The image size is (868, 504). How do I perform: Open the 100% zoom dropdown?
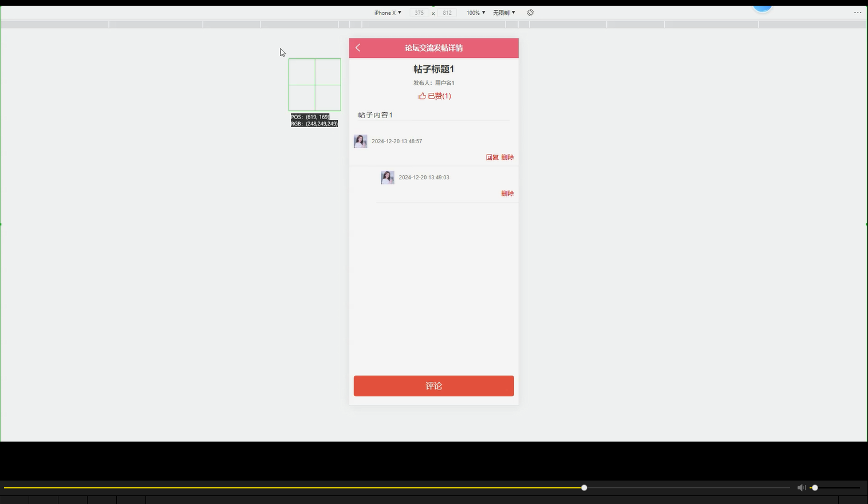pos(476,13)
